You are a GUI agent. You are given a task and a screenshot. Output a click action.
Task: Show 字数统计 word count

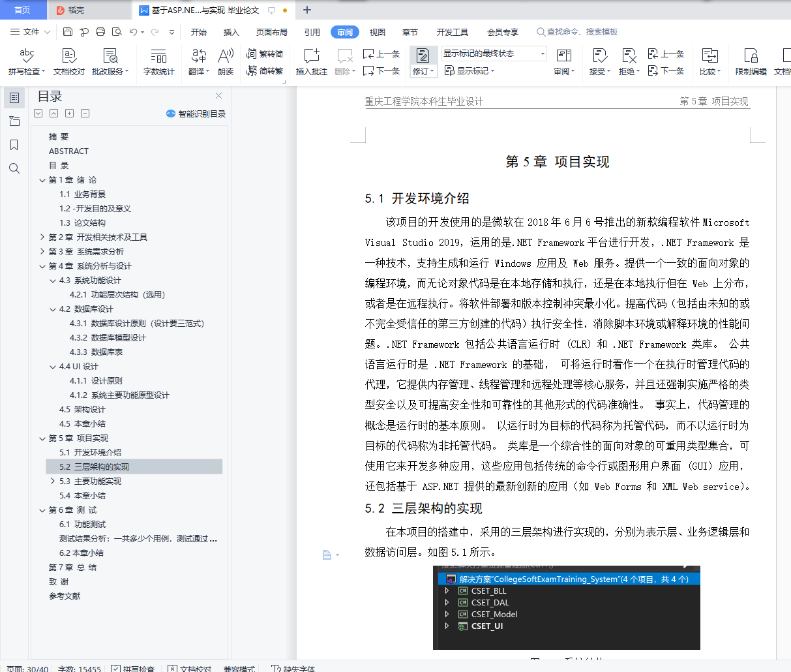point(159,62)
